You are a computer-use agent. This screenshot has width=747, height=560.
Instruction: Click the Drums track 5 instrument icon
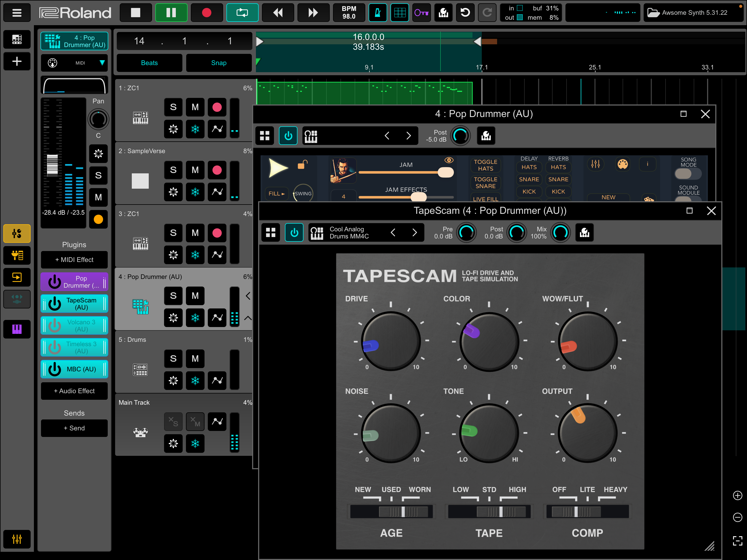pos(141,369)
